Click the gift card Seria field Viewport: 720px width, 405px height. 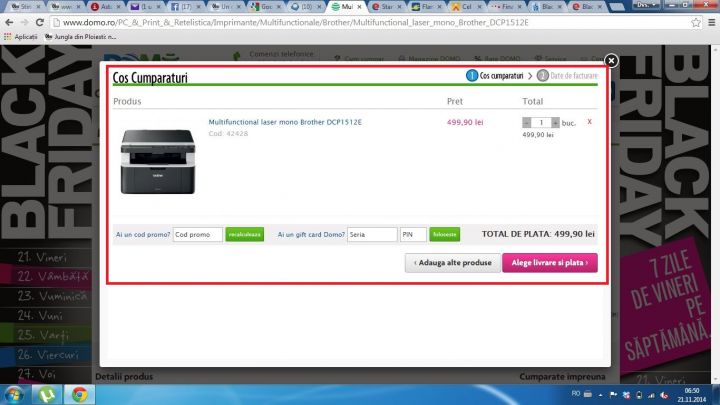click(371, 234)
